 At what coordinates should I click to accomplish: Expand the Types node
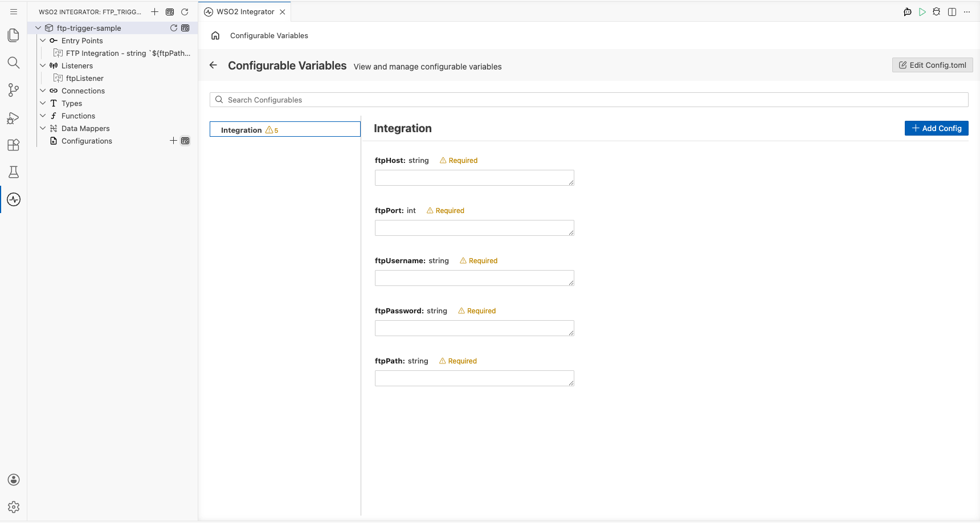coord(43,103)
